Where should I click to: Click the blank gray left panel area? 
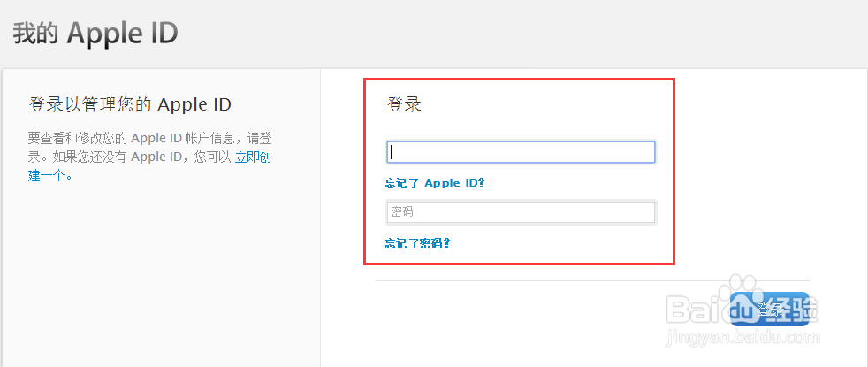161,277
